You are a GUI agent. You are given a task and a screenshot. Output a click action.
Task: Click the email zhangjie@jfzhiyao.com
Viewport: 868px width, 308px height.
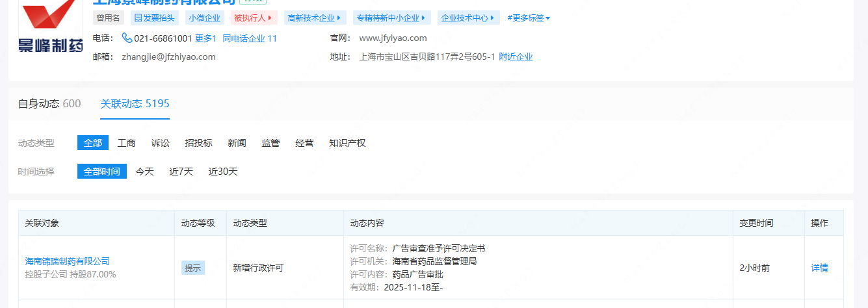[x=168, y=57]
